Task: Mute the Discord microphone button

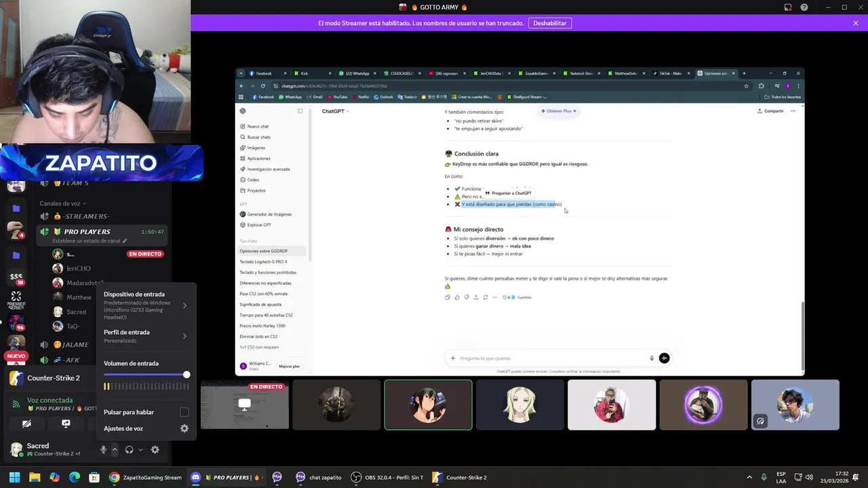Action: pyautogui.click(x=103, y=449)
